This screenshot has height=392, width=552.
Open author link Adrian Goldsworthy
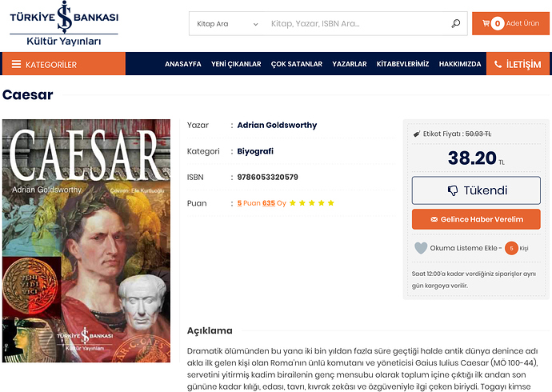[277, 125]
